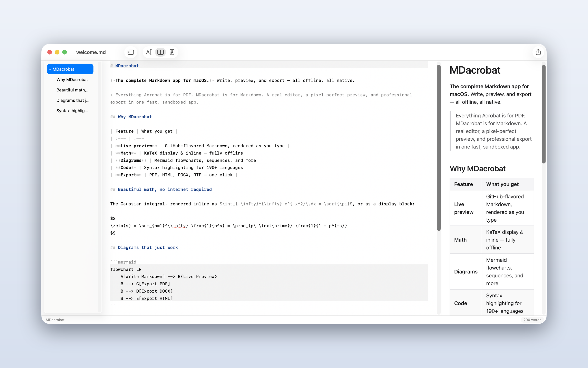
Task: Click the blockquote source line in editor
Action: [261, 99]
